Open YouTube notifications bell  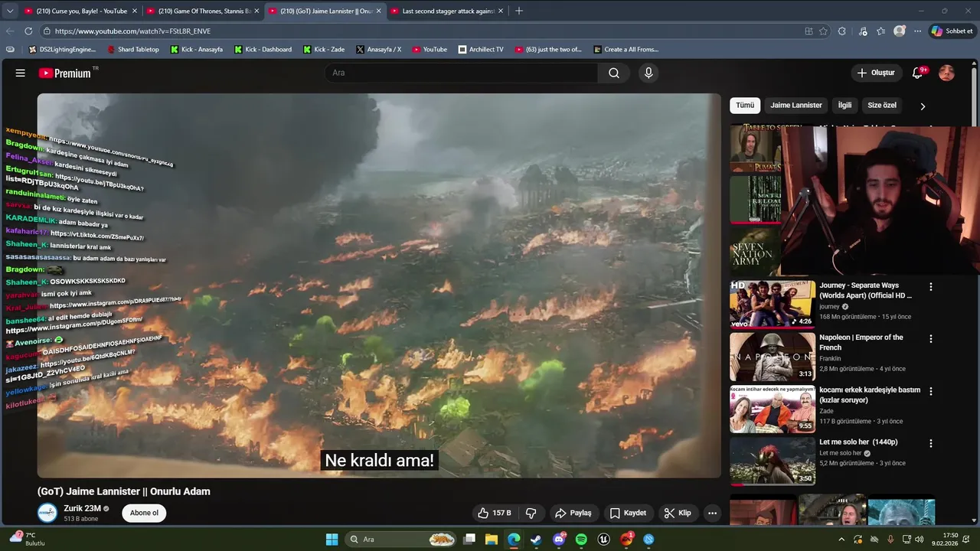click(x=918, y=73)
